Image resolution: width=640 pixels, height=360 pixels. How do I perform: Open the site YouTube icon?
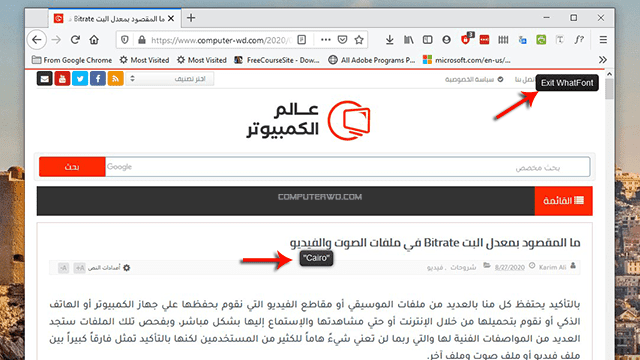pos(62,78)
